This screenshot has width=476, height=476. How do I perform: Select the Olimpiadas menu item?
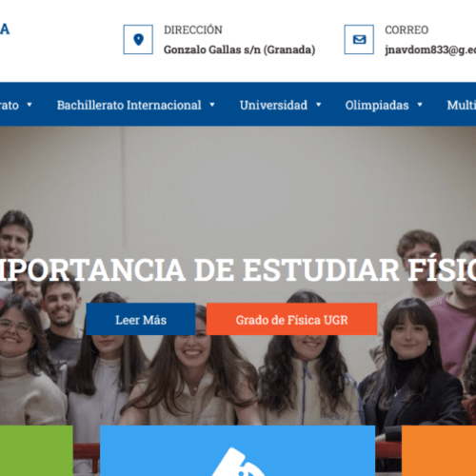pyautogui.click(x=377, y=106)
